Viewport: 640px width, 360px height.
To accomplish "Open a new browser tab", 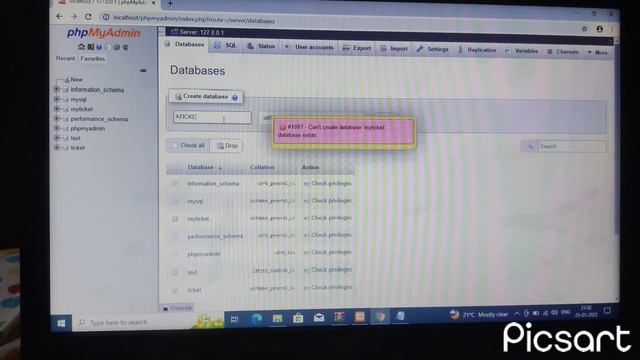I will coord(170,3).
